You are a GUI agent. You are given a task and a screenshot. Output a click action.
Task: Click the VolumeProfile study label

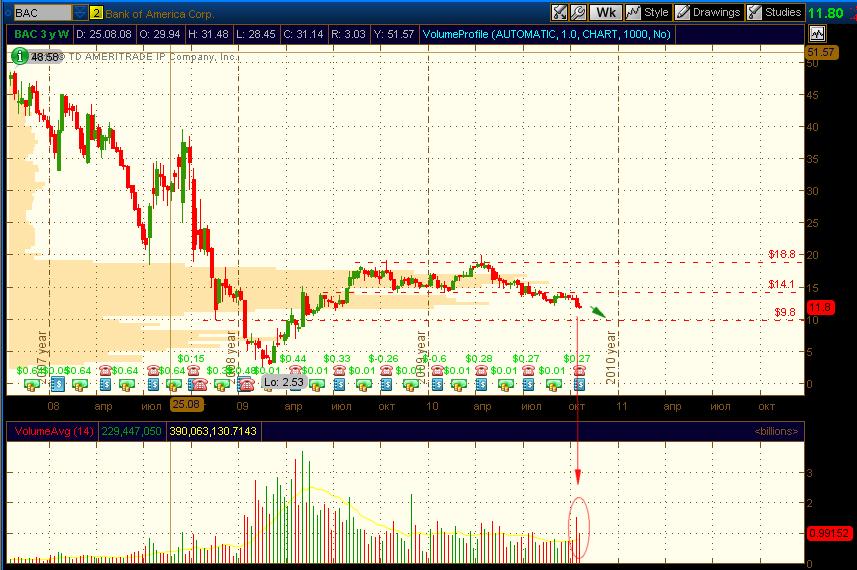(x=546, y=34)
